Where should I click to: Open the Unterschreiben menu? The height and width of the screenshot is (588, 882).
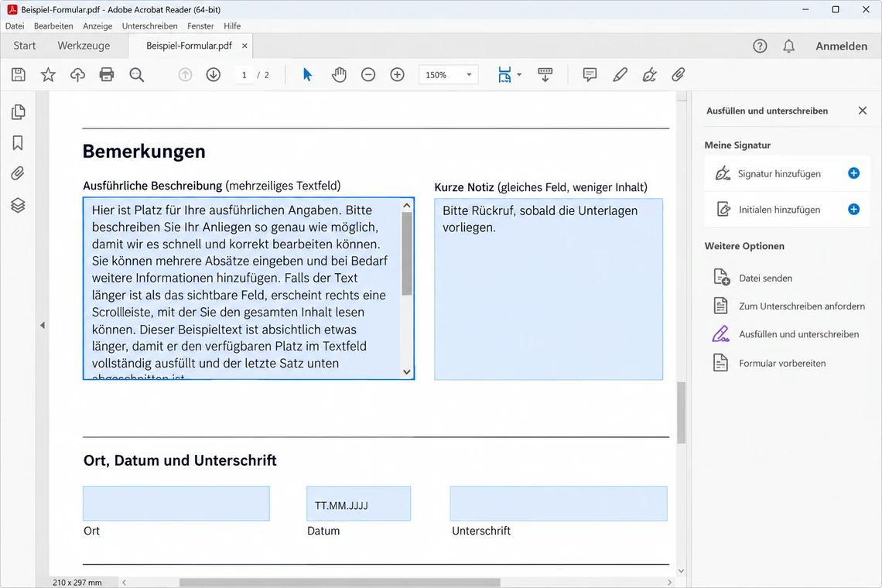pos(149,26)
